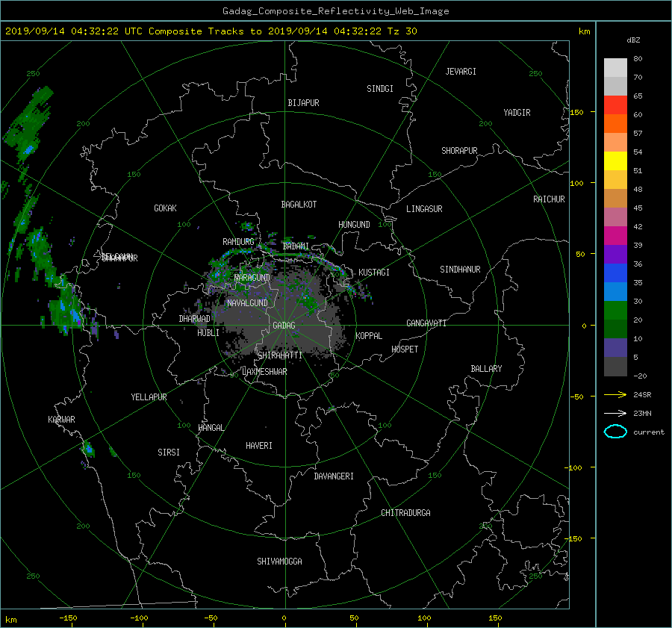672x628 pixels.
Task: Click the -100 value on right axis
Action: tap(574, 467)
